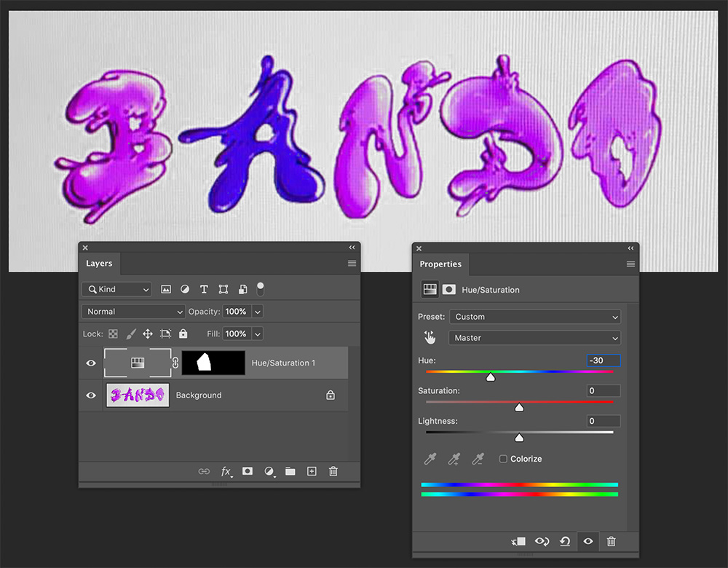Viewport: 728px width, 568px height.
Task: Open the blend mode dropdown set to Normal
Action: coord(133,312)
